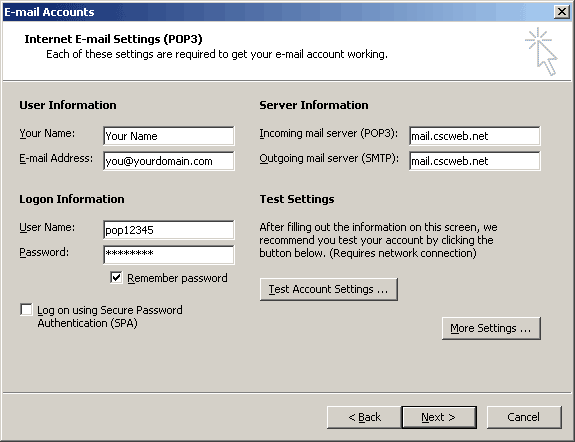Cancel the e-mail account setup

(524, 417)
